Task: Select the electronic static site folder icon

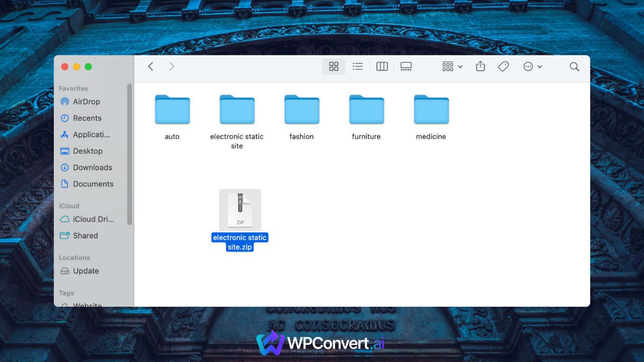Action: (237, 109)
